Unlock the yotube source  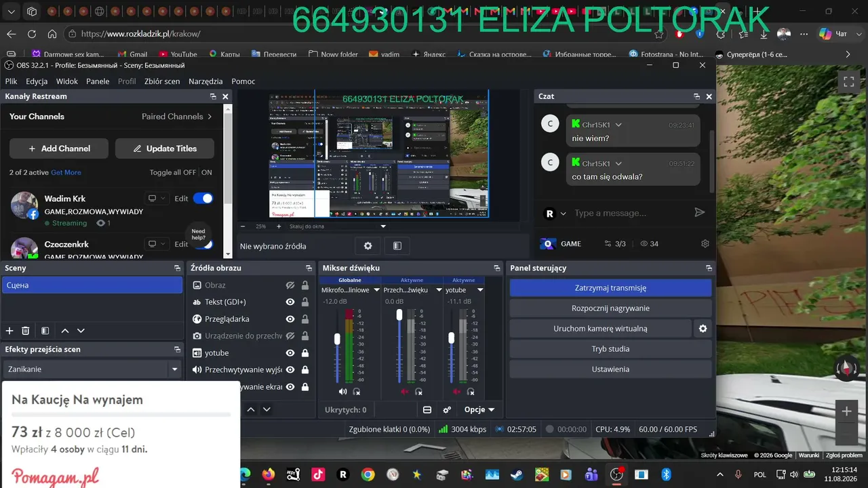tap(305, 353)
